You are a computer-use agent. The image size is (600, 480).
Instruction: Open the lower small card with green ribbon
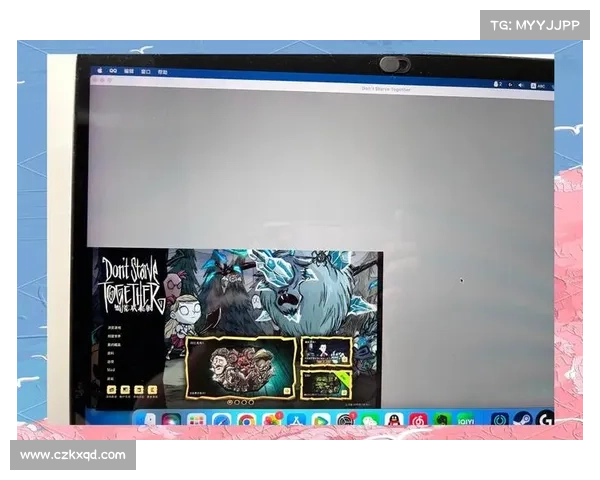coord(326,384)
